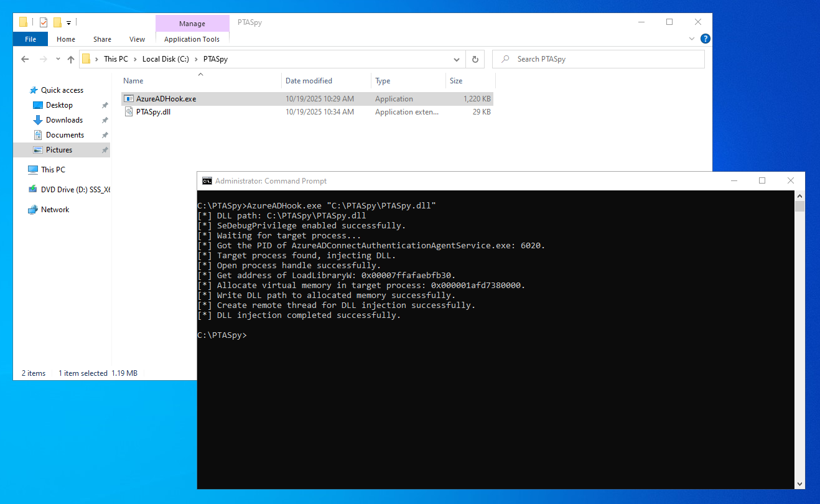Open the File ribbon tab

(30, 39)
